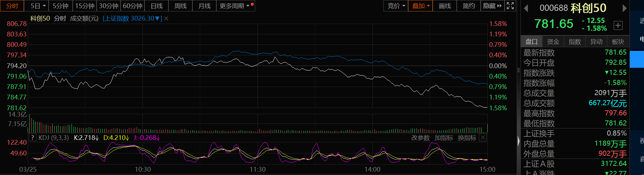Collapse the side panel using the splitter arrow

click(519, 141)
